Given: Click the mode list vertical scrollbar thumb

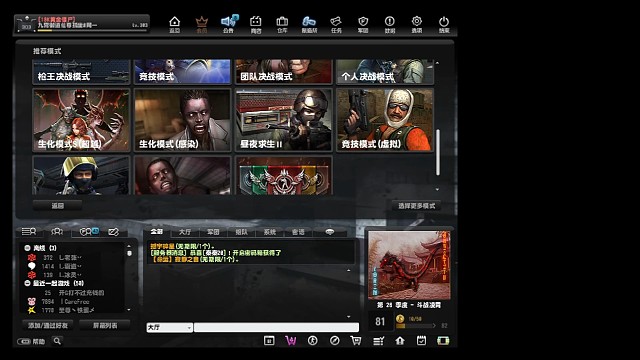Looking at the screenshot, I should click(x=438, y=152).
